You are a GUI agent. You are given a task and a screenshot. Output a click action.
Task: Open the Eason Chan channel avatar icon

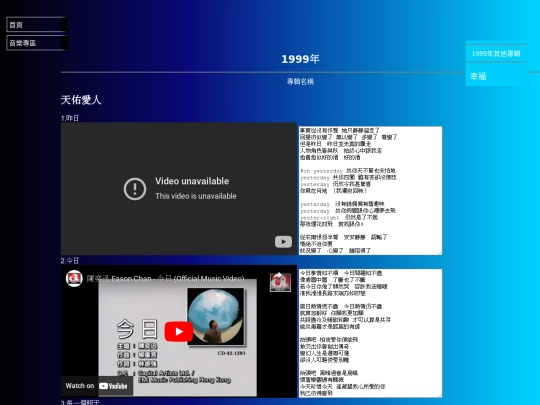pyautogui.click(x=74, y=279)
